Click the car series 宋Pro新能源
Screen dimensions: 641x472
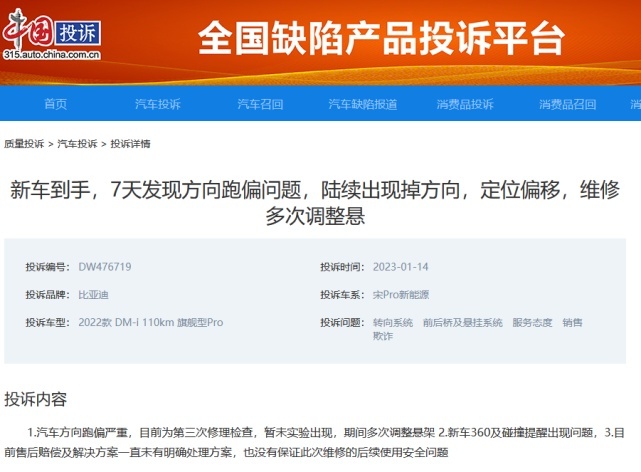pyautogui.click(x=401, y=295)
